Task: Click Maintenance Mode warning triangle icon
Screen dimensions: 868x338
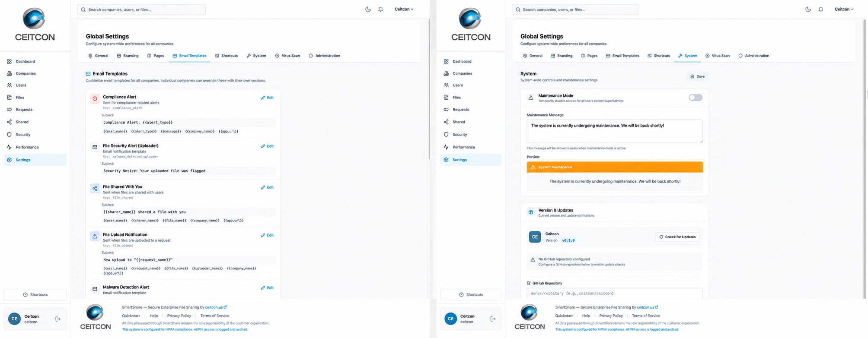Action: (x=531, y=98)
